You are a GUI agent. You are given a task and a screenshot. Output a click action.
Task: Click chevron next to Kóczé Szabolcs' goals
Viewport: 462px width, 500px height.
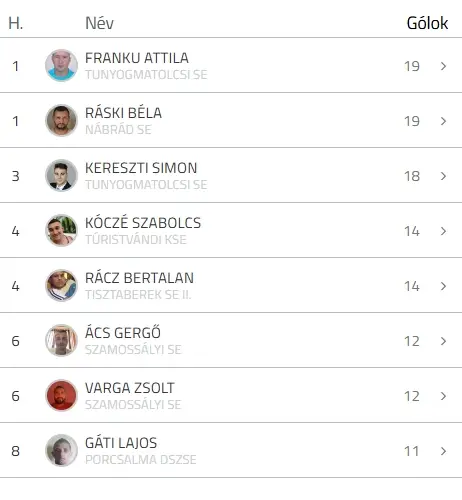[443, 231]
